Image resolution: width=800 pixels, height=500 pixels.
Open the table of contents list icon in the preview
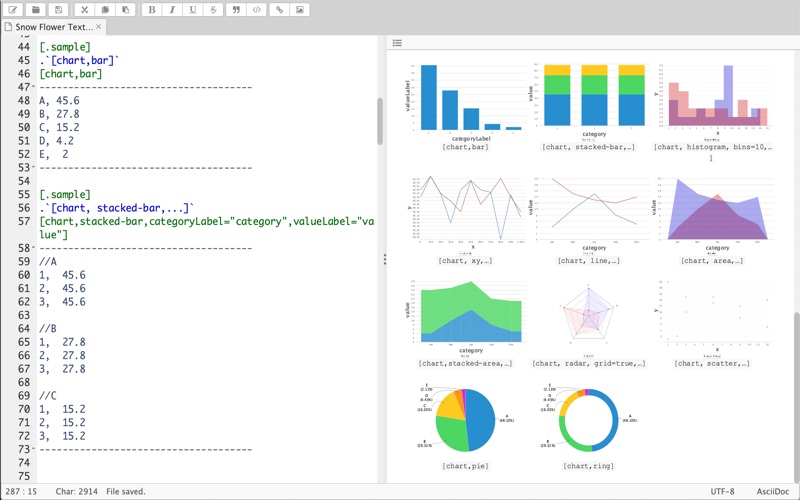[397, 43]
